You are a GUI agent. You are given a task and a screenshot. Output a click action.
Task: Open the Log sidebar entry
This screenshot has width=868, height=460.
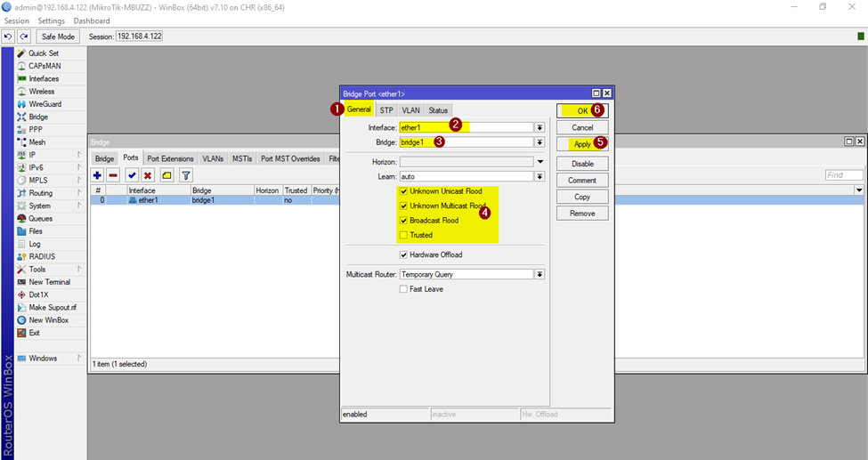click(x=35, y=244)
